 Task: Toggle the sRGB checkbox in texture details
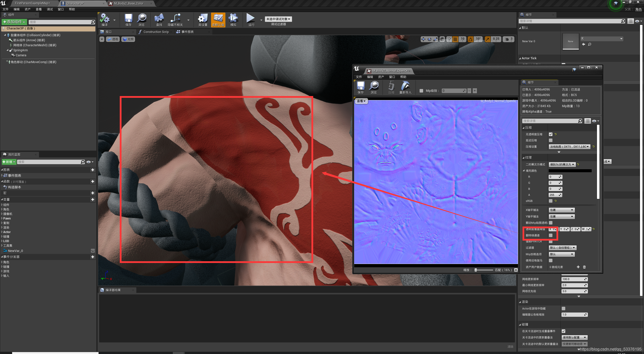pos(551,201)
